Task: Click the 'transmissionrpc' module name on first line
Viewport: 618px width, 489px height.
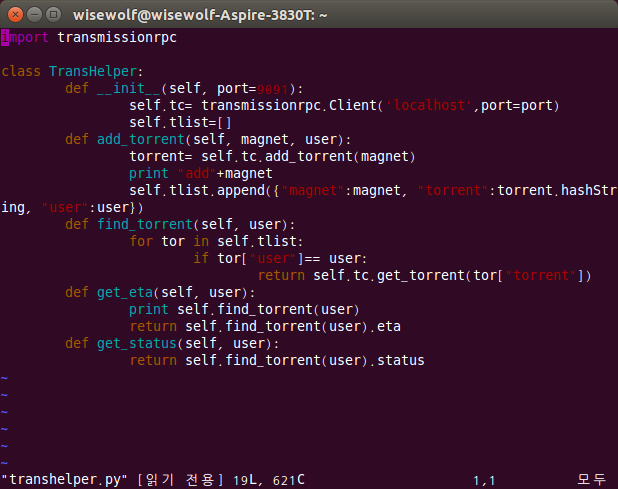Action: [117, 38]
